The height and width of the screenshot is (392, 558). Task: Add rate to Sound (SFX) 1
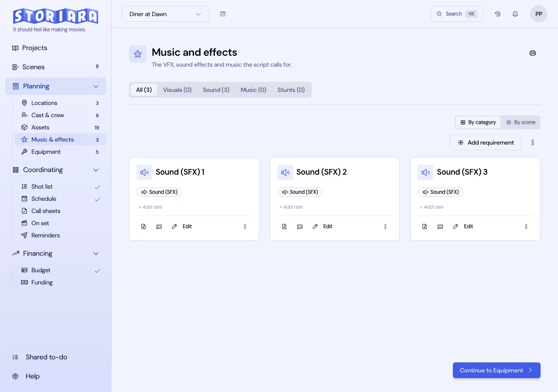(x=150, y=207)
